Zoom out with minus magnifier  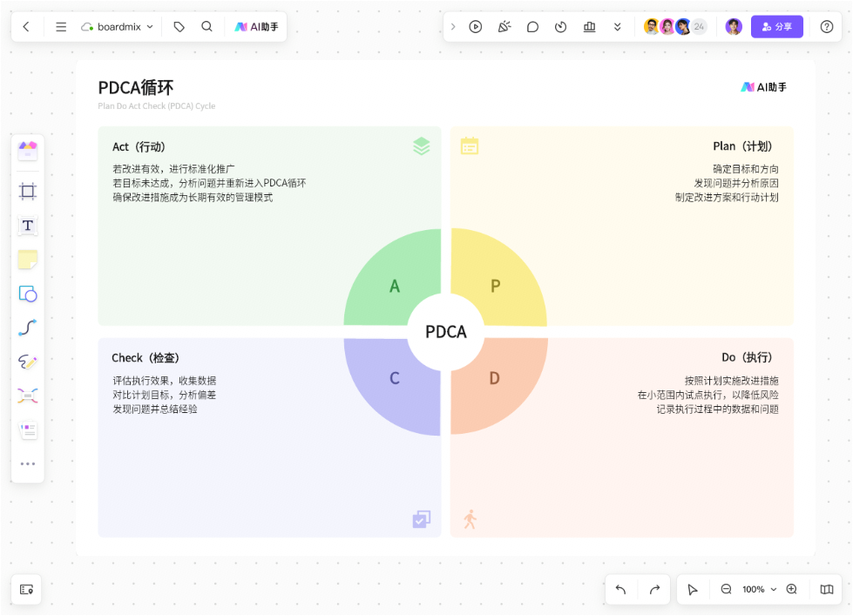pos(727,589)
